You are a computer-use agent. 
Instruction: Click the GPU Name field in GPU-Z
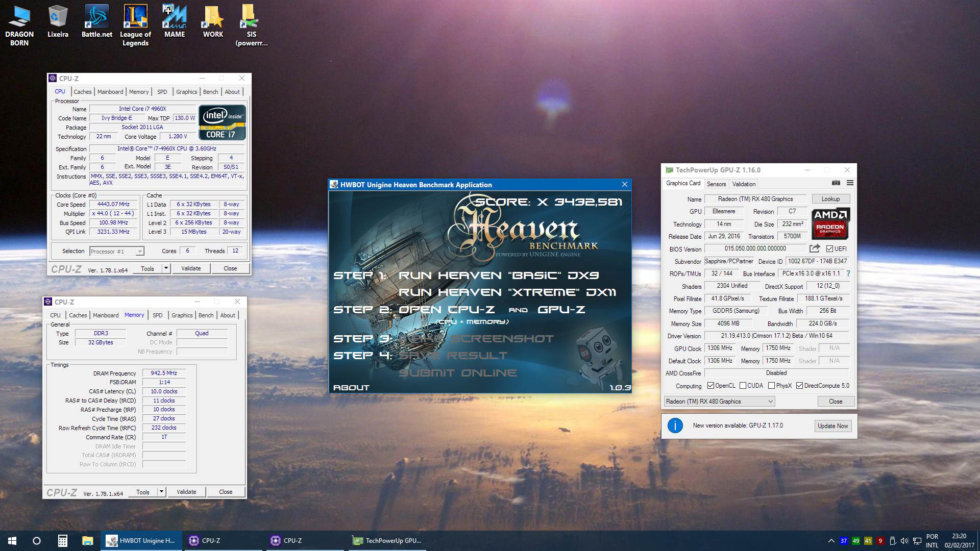tap(755, 199)
